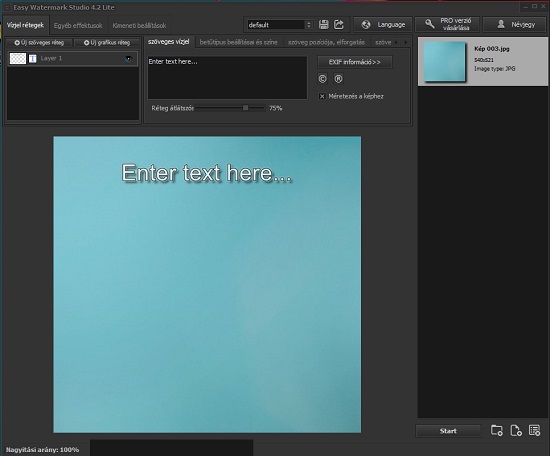Click the text type icon on Layer 1
This screenshot has height=456, width=550.
(33, 59)
